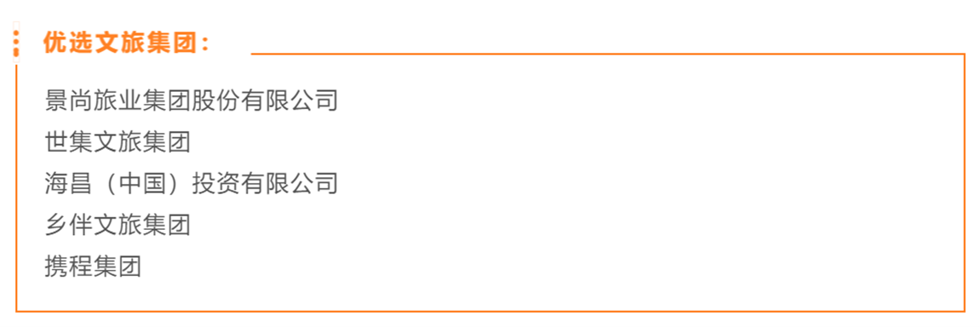Click the orange three-dot icon beside the heading
Screen dimensions: 980x327
(16, 43)
